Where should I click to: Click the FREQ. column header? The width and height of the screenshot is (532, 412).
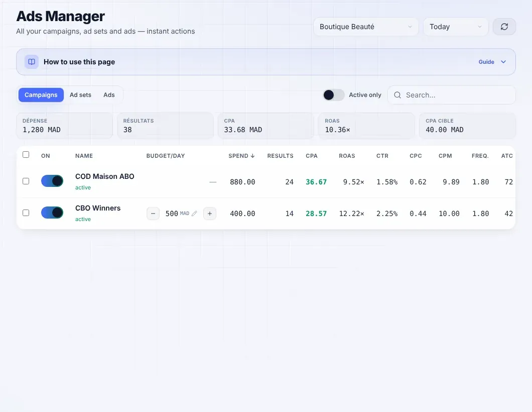pos(480,156)
